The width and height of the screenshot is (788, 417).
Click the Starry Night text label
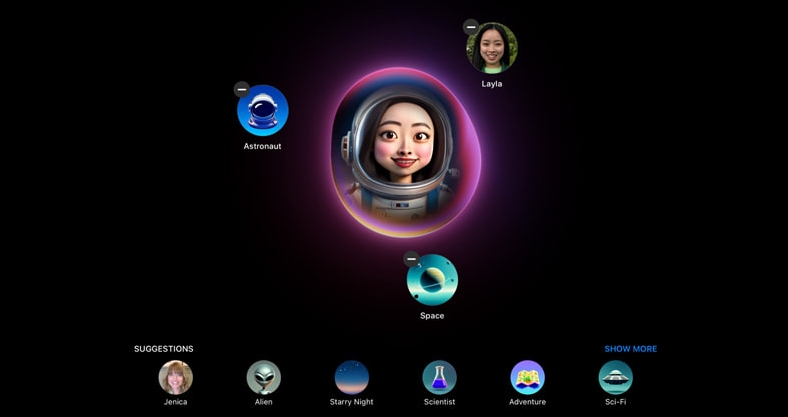pyautogui.click(x=351, y=402)
